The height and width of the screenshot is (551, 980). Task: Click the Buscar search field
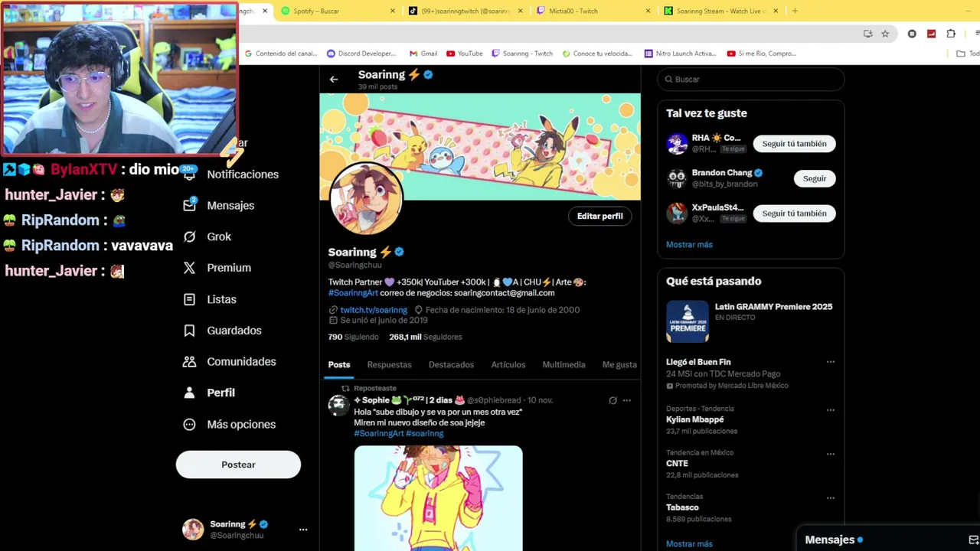(751, 80)
